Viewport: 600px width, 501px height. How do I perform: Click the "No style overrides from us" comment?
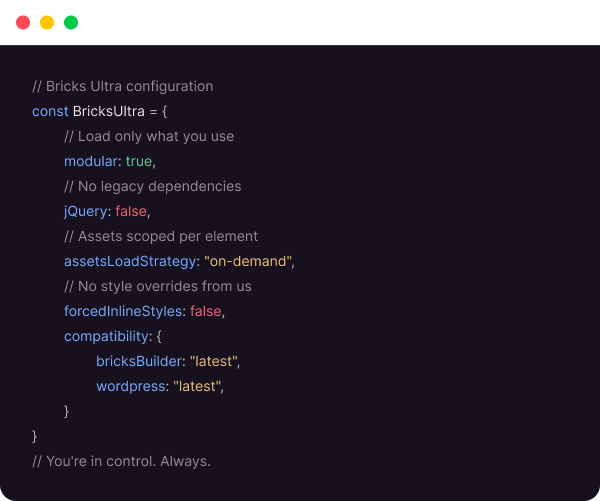click(x=158, y=286)
